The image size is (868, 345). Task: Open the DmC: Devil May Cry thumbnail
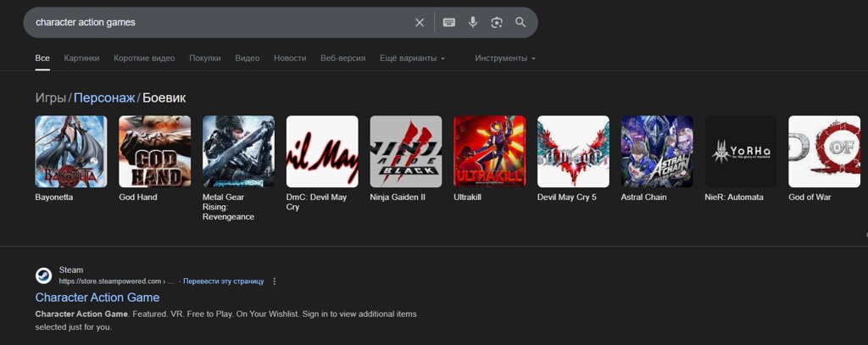click(x=322, y=151)
